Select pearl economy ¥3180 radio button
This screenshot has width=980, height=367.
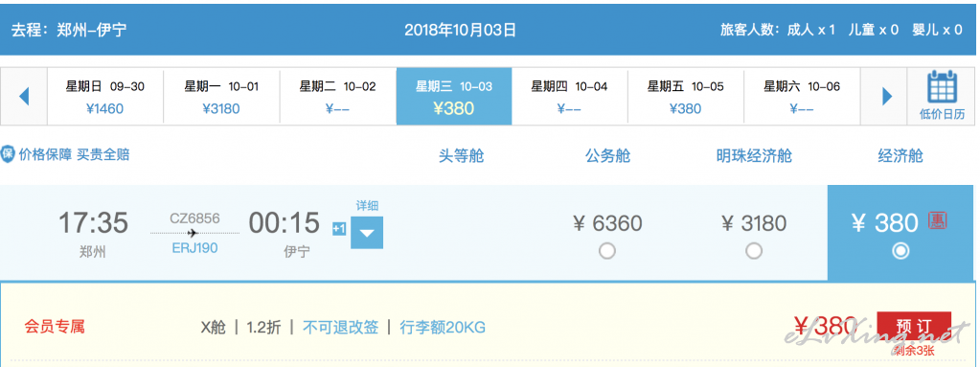tap(754, 251)
